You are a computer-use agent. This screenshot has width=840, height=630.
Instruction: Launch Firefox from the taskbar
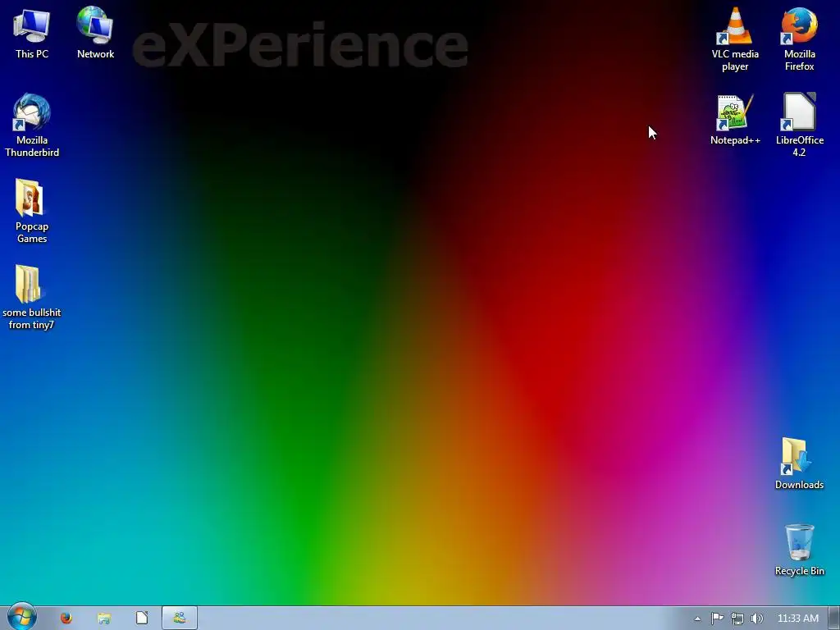66,619
